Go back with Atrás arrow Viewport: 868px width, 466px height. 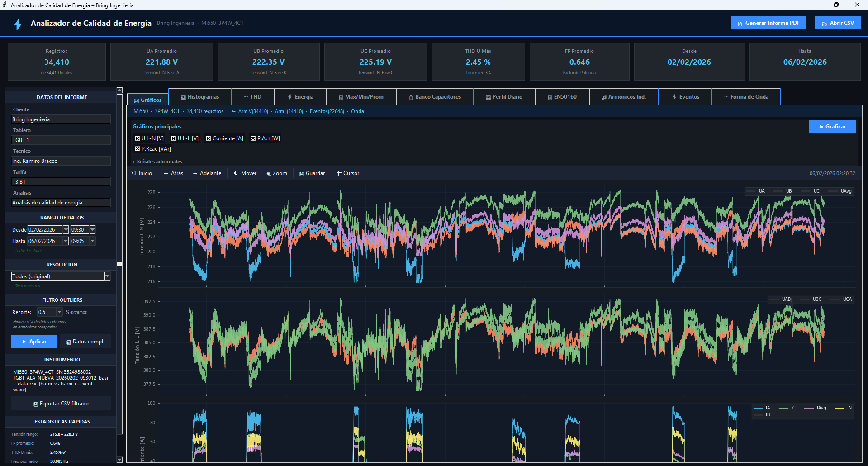tap(173, 173)
